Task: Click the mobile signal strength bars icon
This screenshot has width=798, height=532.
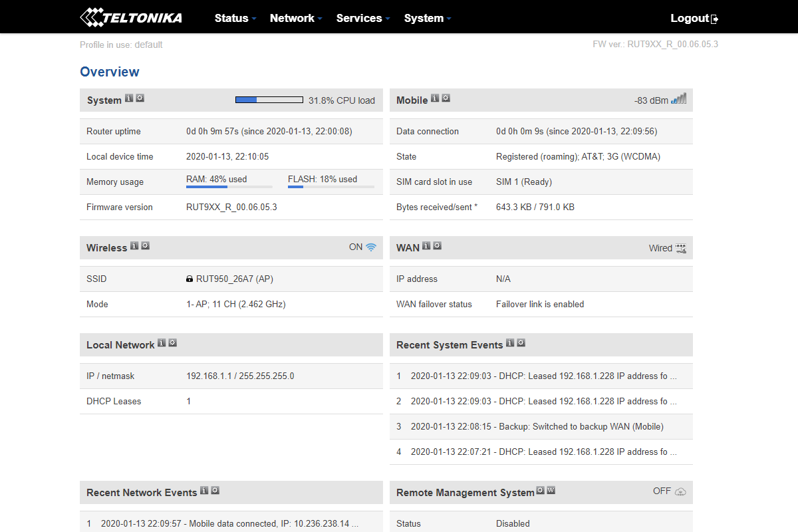Action: pos(678,100)
